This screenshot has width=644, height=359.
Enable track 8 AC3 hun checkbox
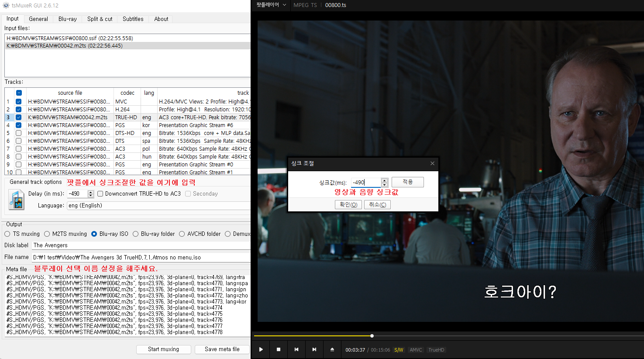[x=18, y=156]
